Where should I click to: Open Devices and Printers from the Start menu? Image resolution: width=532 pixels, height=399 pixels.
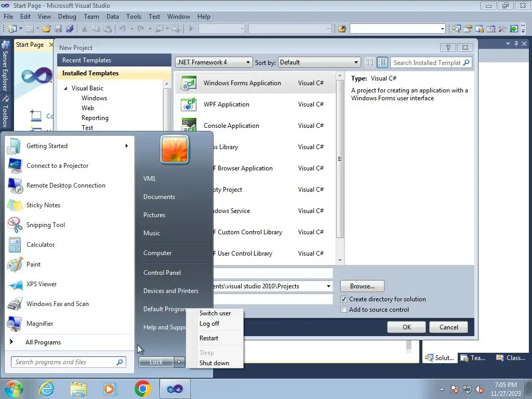pos(171,291)
